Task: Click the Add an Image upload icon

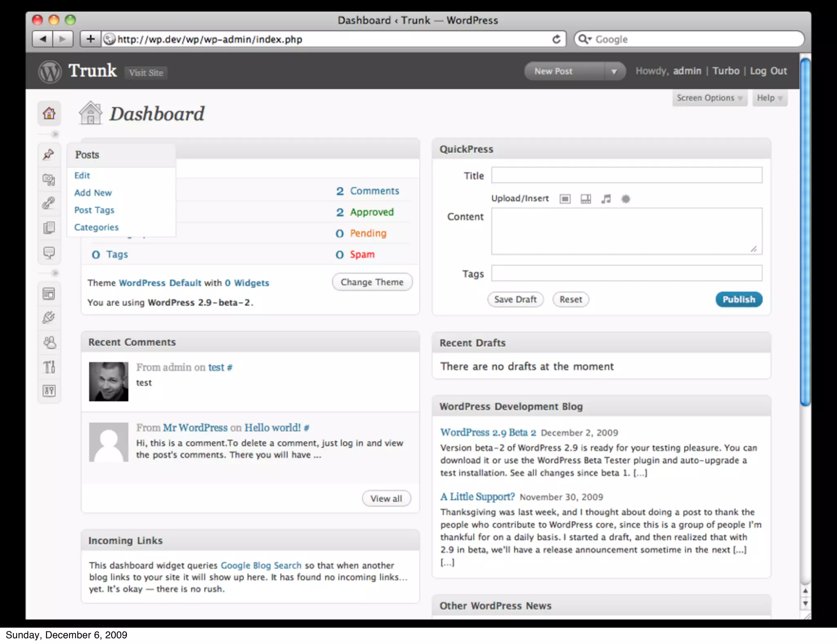Action: pyautogui.click(x=565, y=199)
